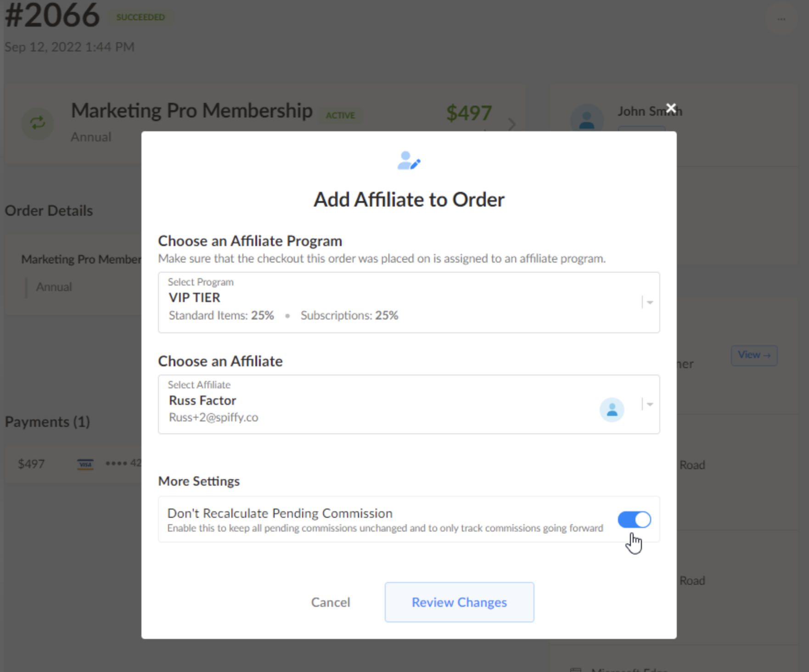Click the Payments (1) heading
This screenshot has height=672, width=809.
coord(47,422)
